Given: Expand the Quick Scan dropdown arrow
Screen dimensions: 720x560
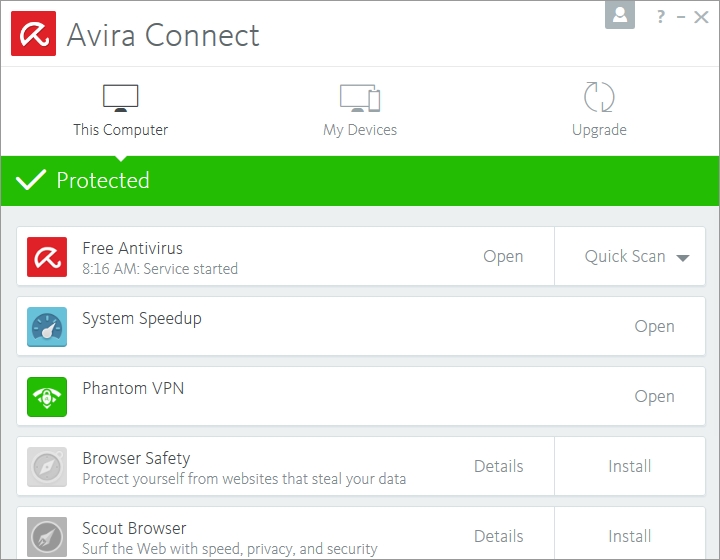Looking at the screenshot, I should (683, 258).
